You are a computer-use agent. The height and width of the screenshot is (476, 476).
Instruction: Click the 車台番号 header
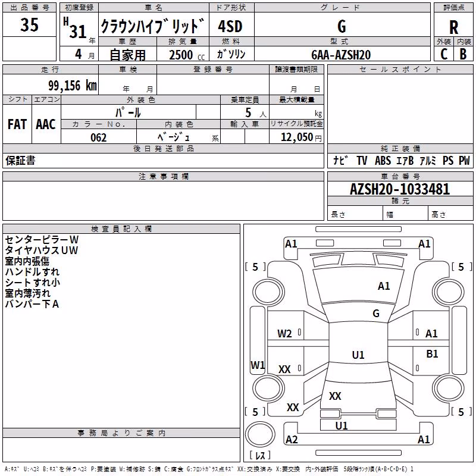[400, 176]
